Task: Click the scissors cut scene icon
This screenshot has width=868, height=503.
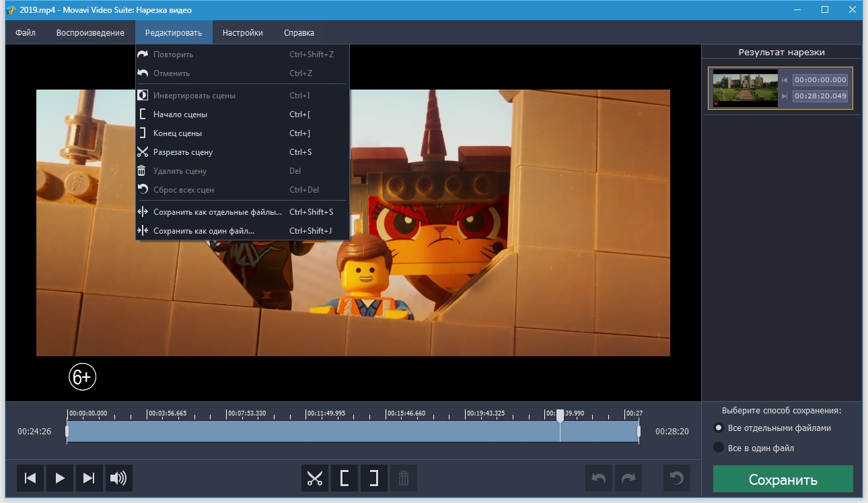Action: (x=315, y=478)
